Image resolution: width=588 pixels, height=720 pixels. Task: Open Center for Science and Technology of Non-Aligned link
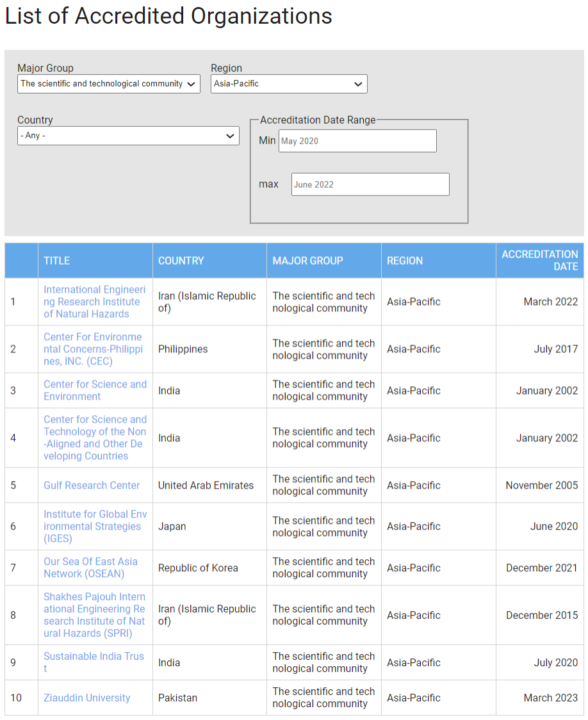point(95,438)
